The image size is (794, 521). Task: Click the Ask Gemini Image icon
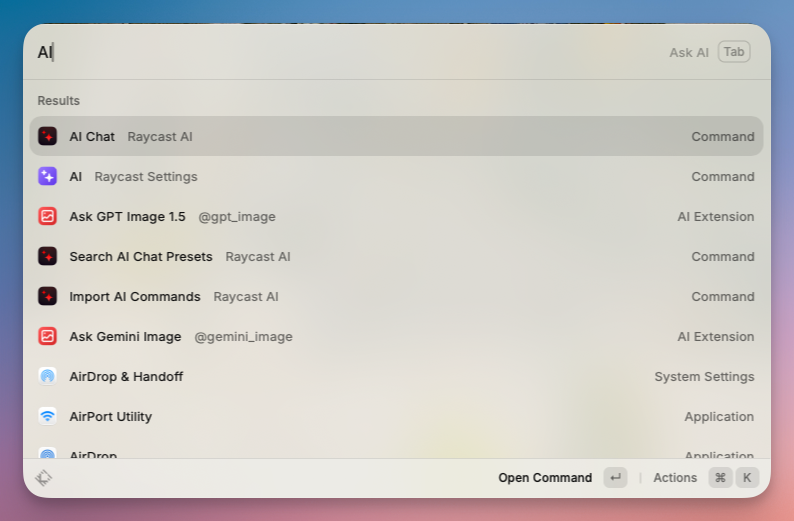tap(47, 336)
